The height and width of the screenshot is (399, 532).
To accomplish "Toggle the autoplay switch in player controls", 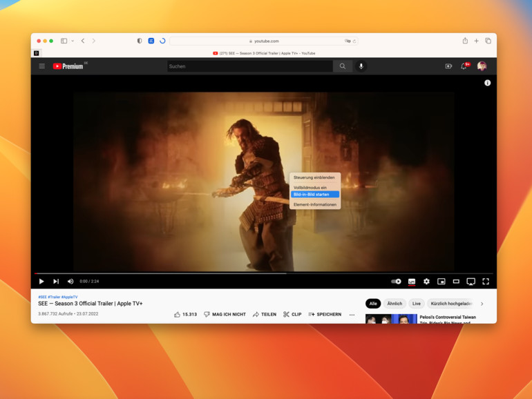I will 396,282.
